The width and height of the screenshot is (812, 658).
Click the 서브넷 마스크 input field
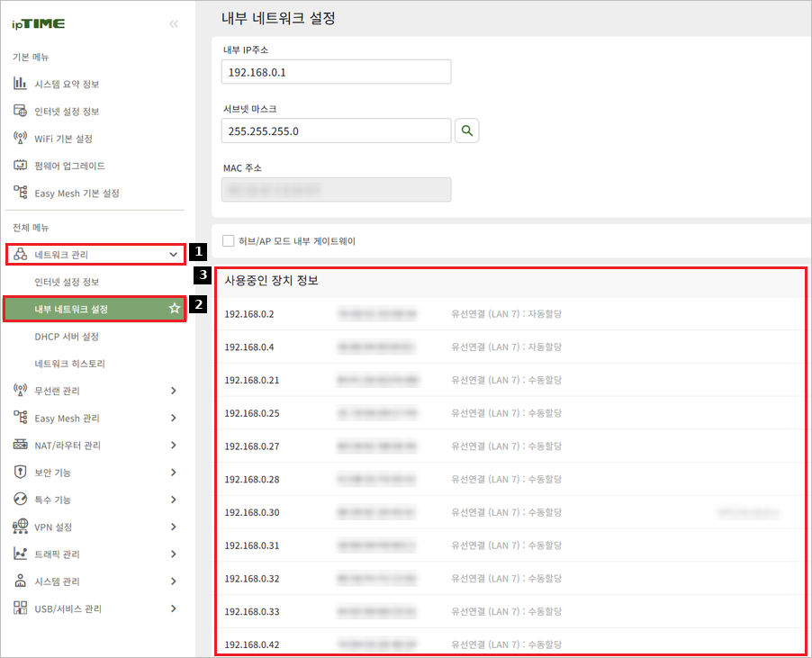pos(336,131)
